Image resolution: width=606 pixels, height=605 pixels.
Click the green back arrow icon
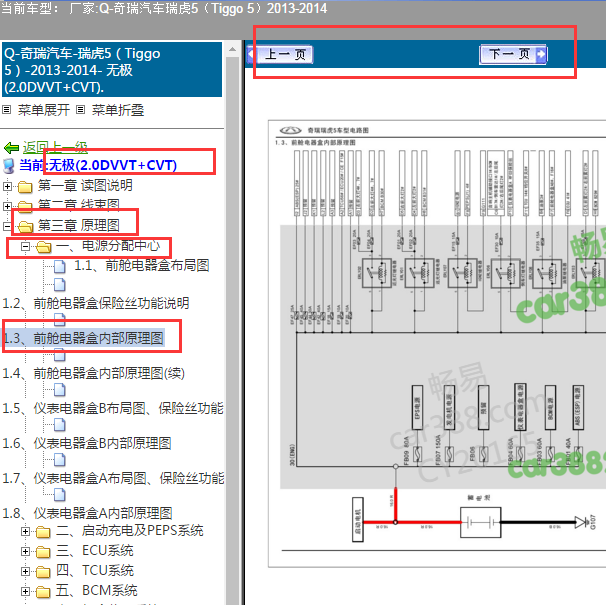[x=11, y=148]
